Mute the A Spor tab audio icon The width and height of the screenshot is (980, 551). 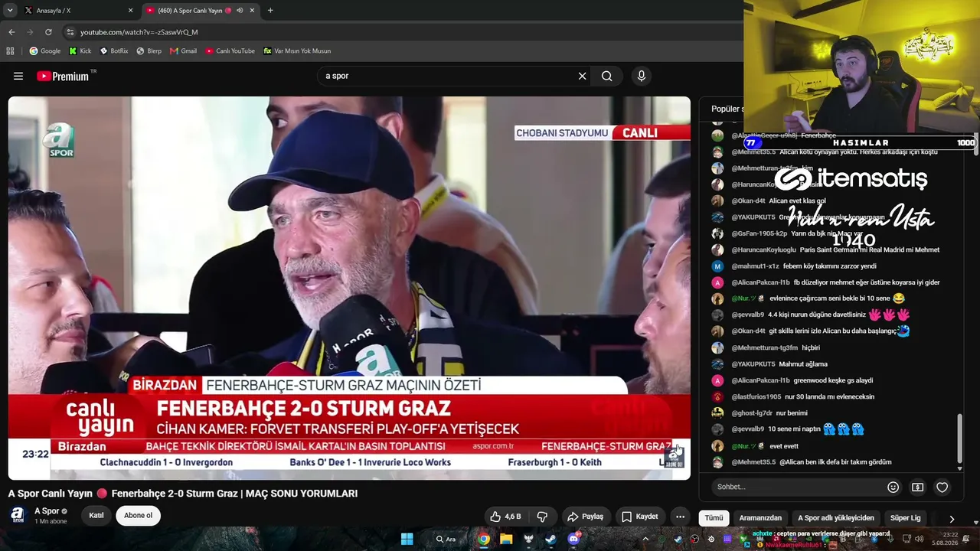coord(240,11)
